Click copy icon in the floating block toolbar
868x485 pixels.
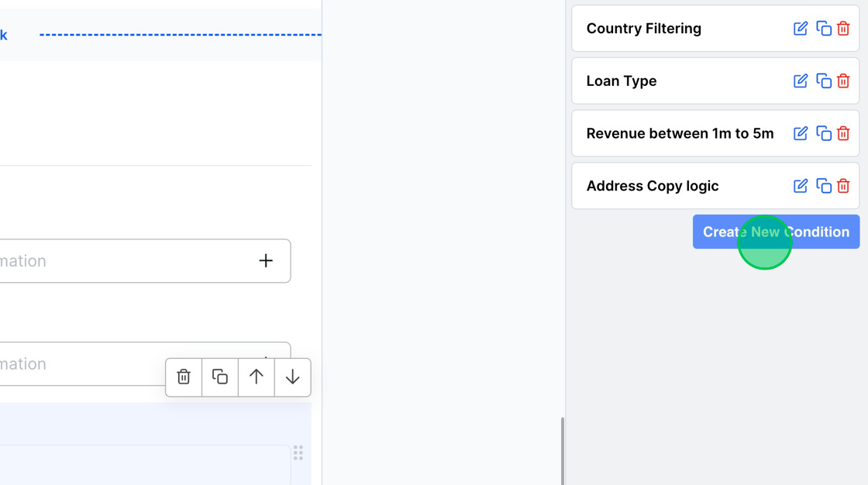click(220, 377)
